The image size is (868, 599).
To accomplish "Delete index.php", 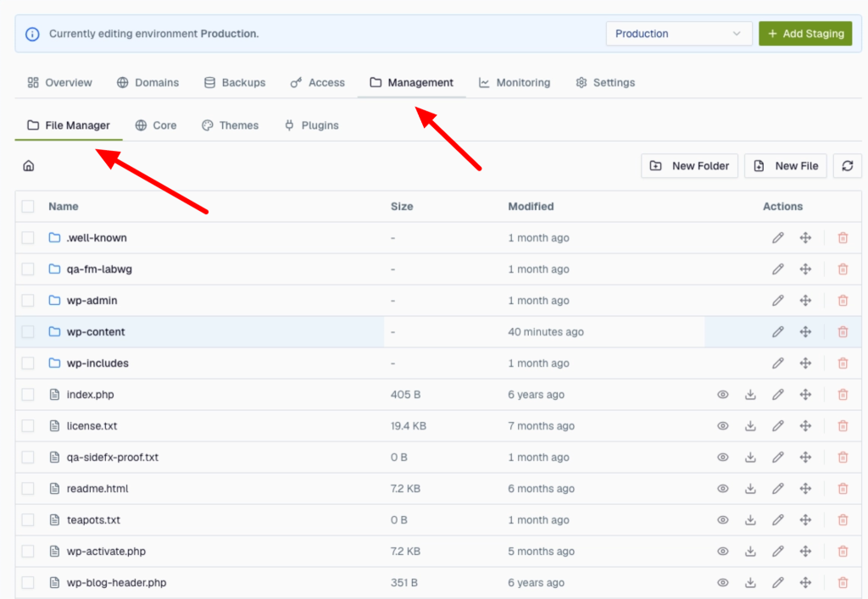I will (843, 394).
